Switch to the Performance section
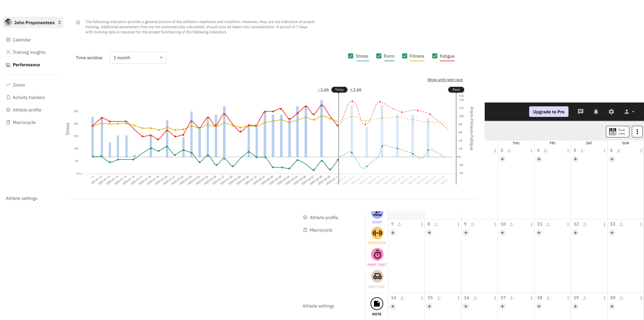This screenshot has height=320, width=644. (x=26, y=65)
